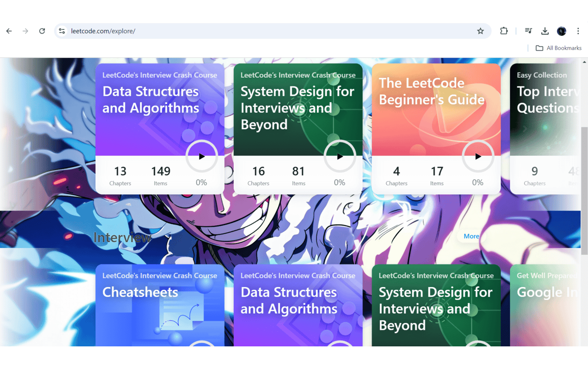
Task: Go back to the previous page
Action: 9,31
